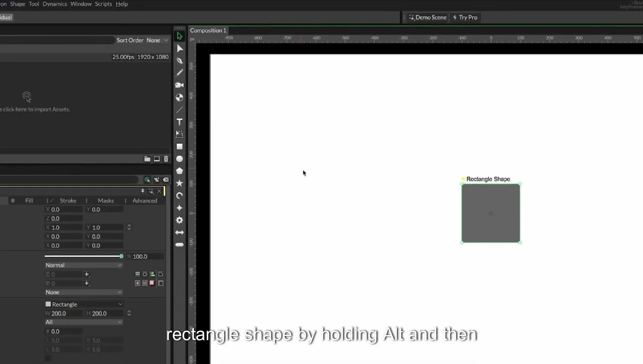Select the Text tool
This screenshot has height=364, width=643.
180,122
